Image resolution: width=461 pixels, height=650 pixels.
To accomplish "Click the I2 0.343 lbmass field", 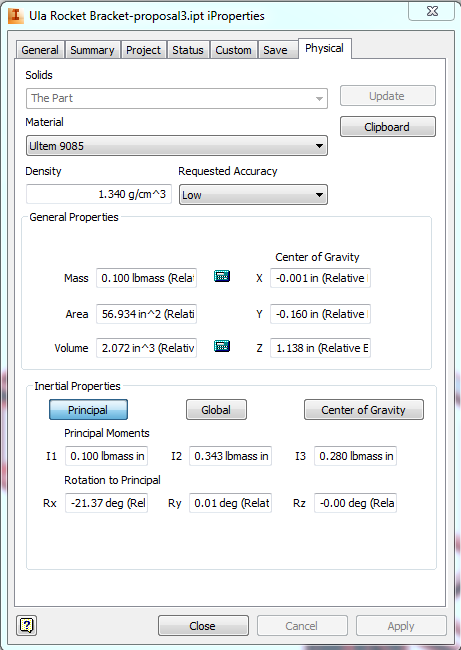I will pyautogui.click(x=230, y=456).
